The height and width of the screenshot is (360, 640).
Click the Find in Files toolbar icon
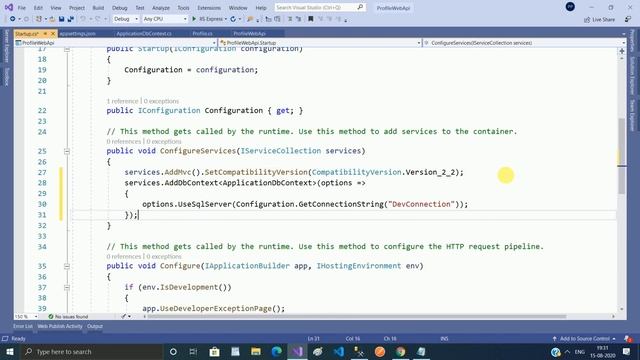[x=250, y=19]
